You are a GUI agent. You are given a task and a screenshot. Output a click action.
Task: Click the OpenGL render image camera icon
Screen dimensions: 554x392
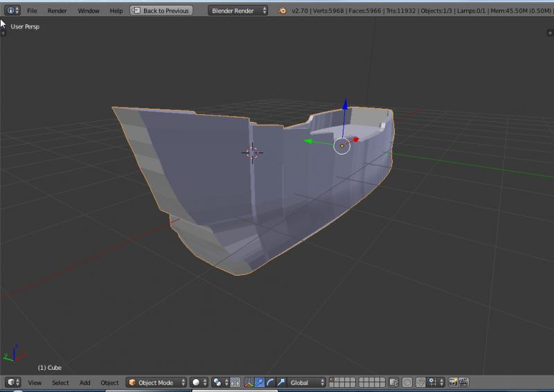point(453,382)
